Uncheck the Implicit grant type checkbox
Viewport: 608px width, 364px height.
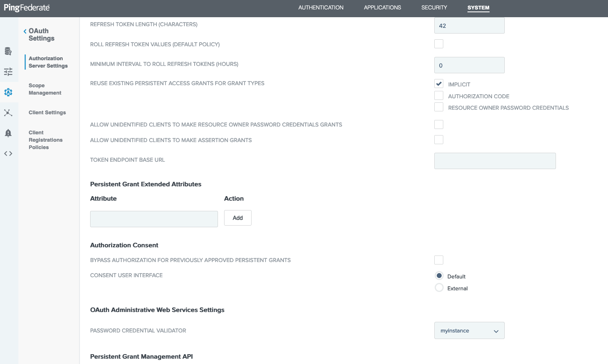tap(439, 84)
